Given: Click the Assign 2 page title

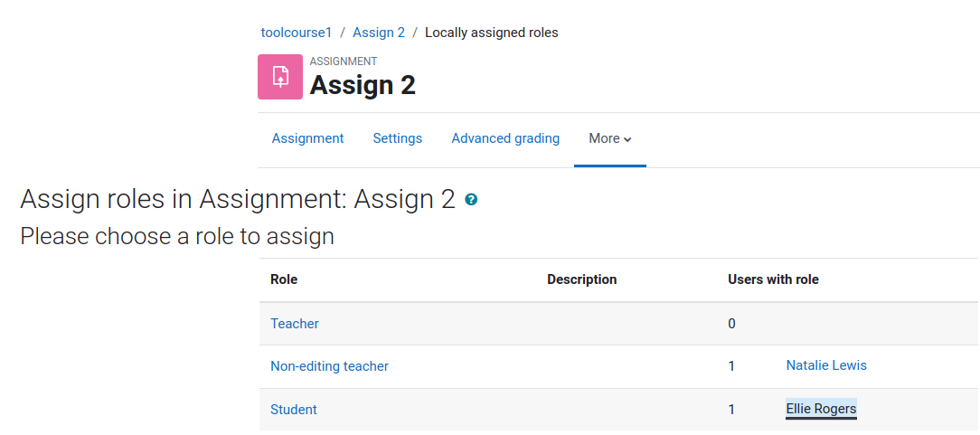Looking at the screenshot, I should (363, 85).
